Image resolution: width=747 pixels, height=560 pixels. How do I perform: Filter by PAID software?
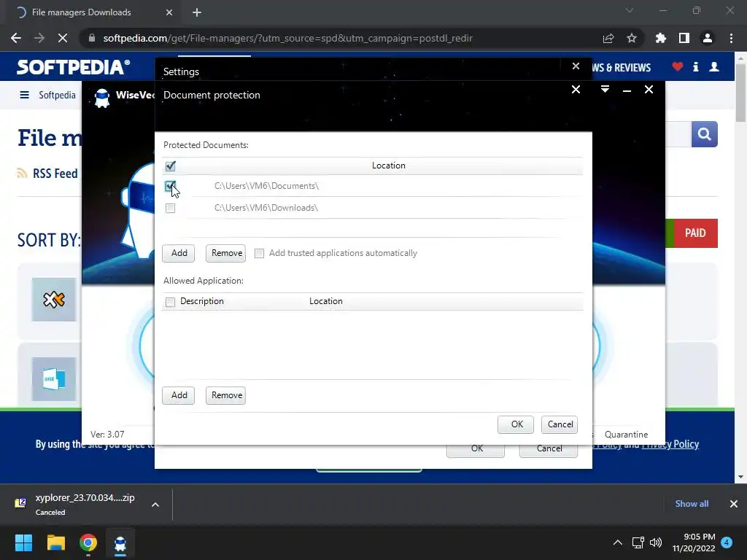point(695,233)
